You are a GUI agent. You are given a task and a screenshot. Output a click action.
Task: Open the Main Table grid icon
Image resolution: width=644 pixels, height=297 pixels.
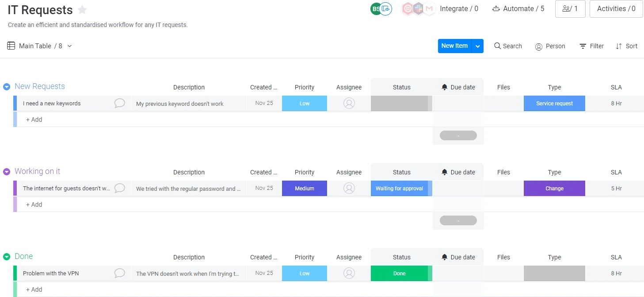click(x=10, y=46)
